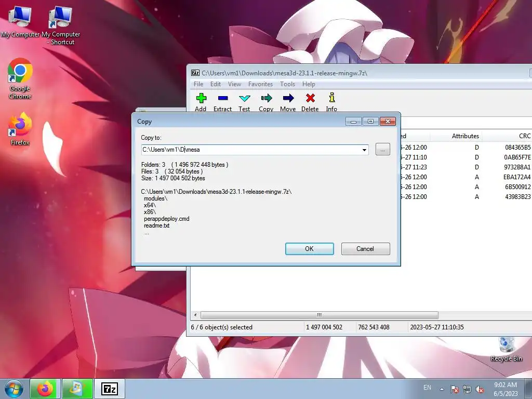
Task: Close the Copy dialog window
Action: point(388,122)
